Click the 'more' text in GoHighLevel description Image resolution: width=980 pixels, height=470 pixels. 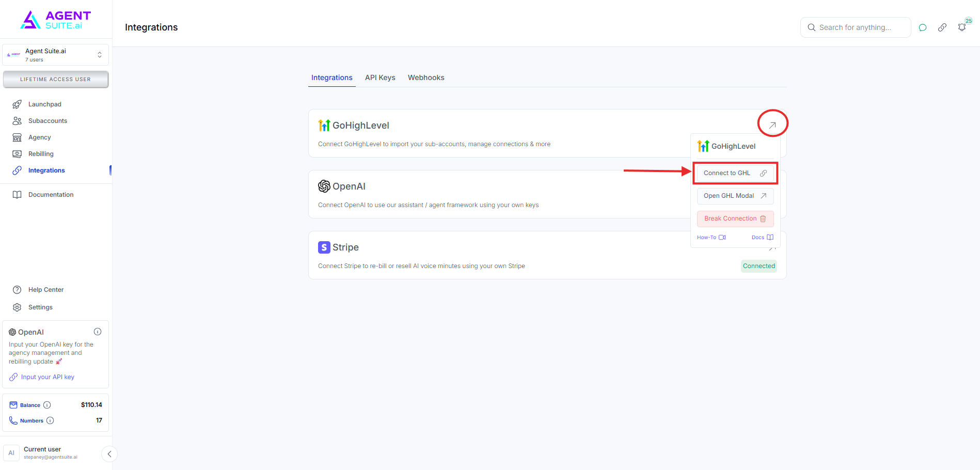pyautogui.click(x=543, y=144)
